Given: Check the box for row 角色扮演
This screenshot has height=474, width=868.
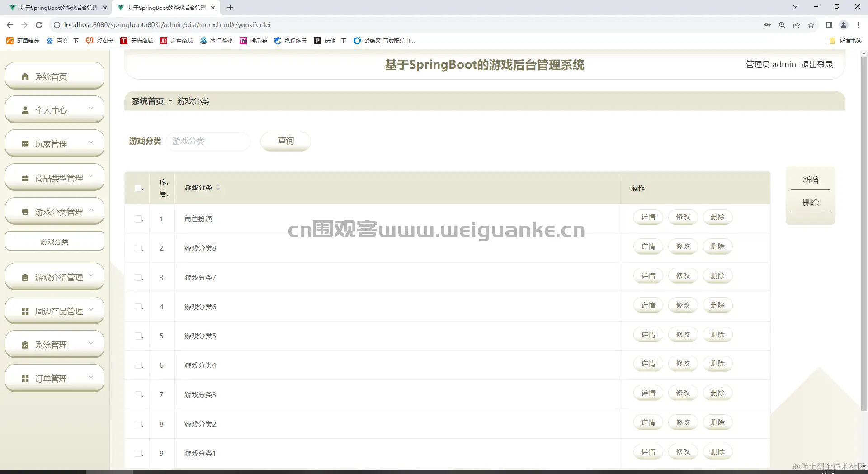Looking at the screenshot, I should (x=138, y=219).
